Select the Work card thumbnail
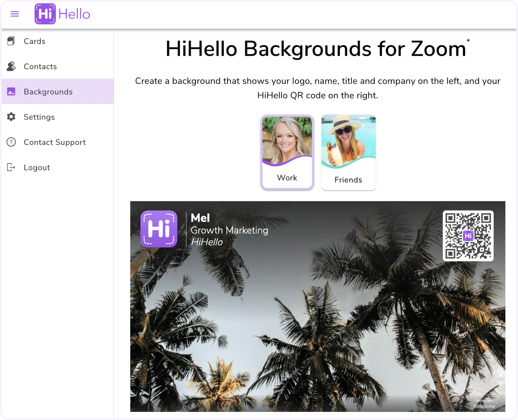The height and width of the screenshot is (420, 518). (287, 152)
